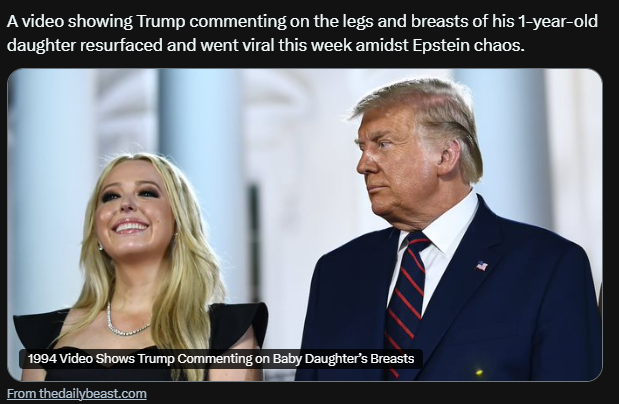Open the article card preview image
Screen dimensions: 619x404
tap(305, 225)
